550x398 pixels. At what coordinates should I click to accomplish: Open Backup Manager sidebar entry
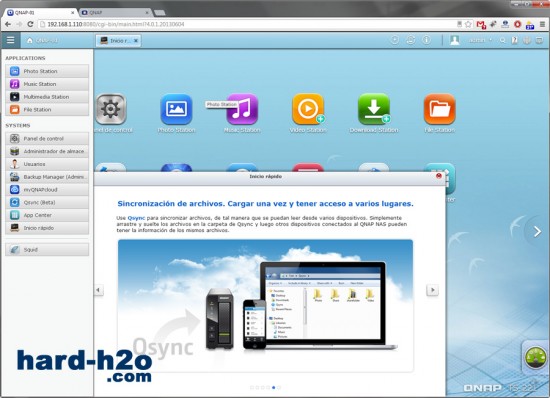tap(47, 177)
